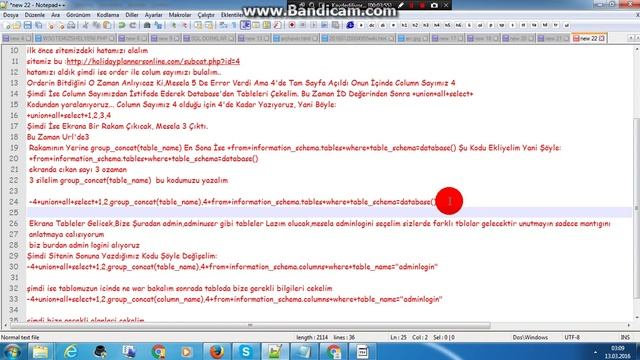The height and width of the screenshot is (360, 640).
Task: Click line 18 'Bu Zaman Url'de3' text
Action: pyautogui.click(x=58, y=137)
